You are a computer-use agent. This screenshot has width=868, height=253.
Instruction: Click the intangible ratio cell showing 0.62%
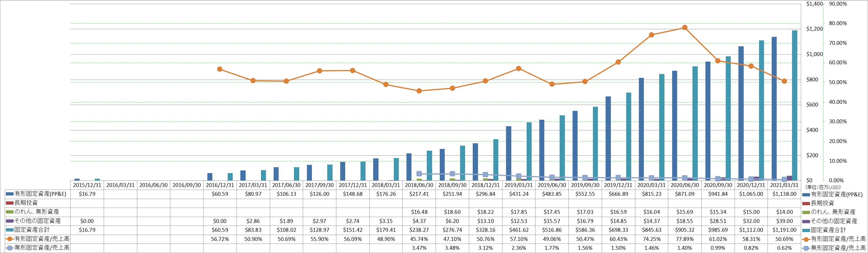coord(784,248)
